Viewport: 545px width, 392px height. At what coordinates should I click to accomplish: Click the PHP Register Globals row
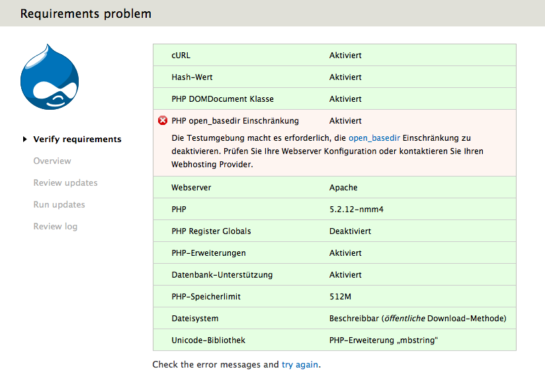click(x=334, y=231)
